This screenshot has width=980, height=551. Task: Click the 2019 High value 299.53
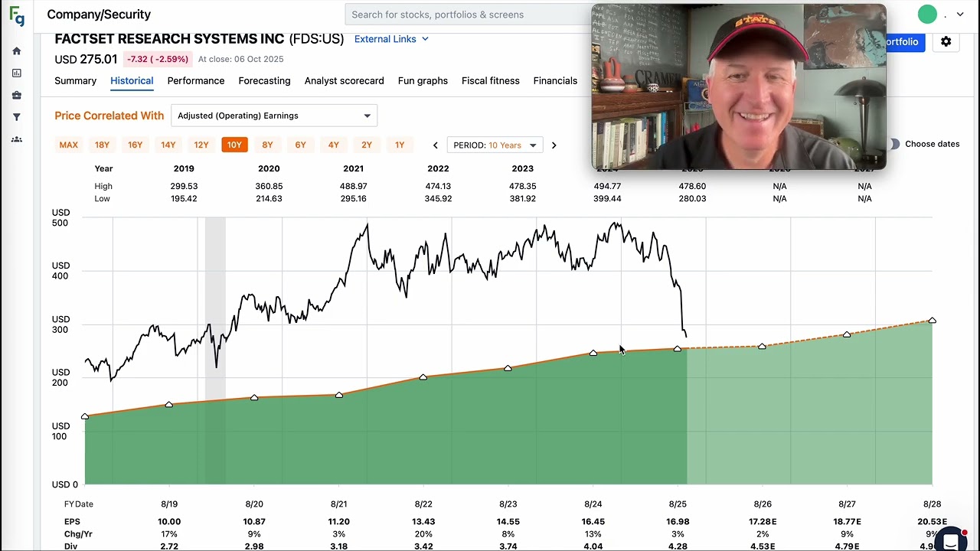(x=184, y=186)
